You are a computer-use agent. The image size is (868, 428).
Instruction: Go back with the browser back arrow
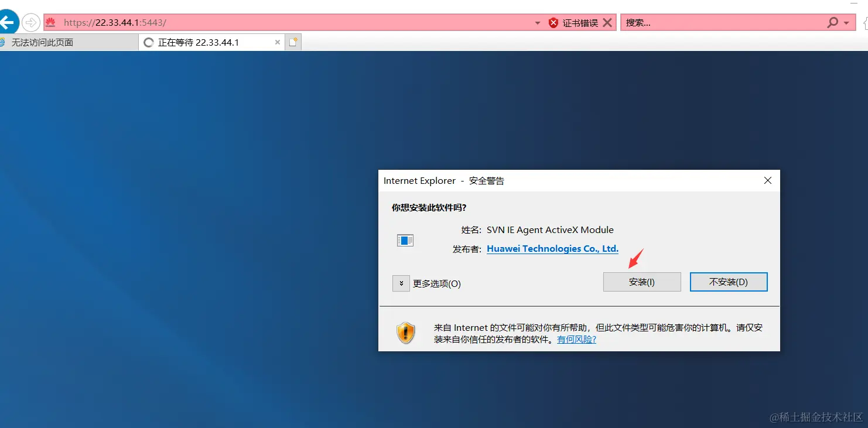pos(8,23)
